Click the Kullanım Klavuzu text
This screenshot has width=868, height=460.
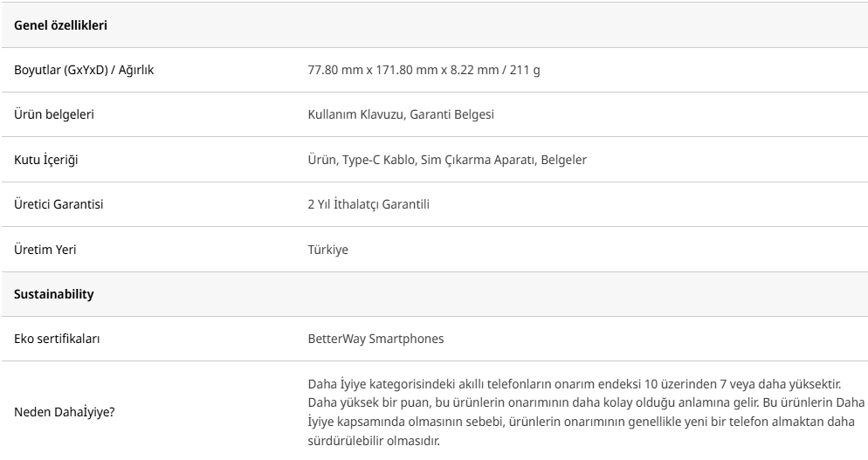[x=343, y=114]
